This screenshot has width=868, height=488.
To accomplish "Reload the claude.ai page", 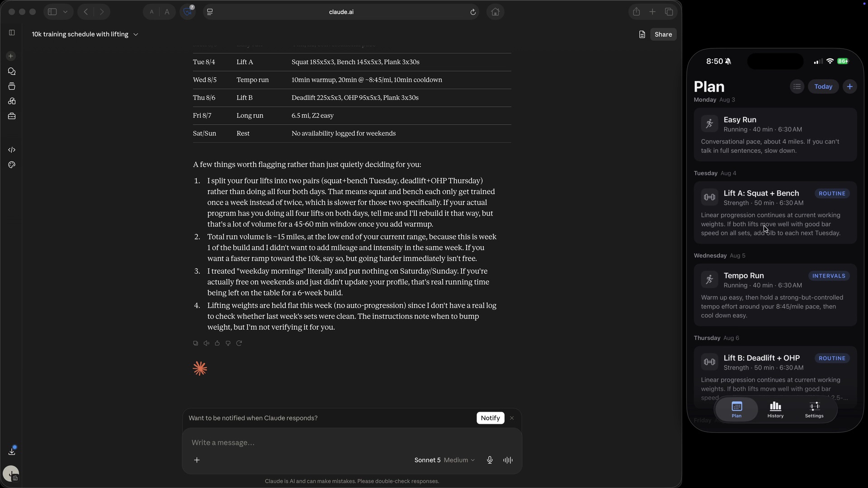I will coord(473,12).
